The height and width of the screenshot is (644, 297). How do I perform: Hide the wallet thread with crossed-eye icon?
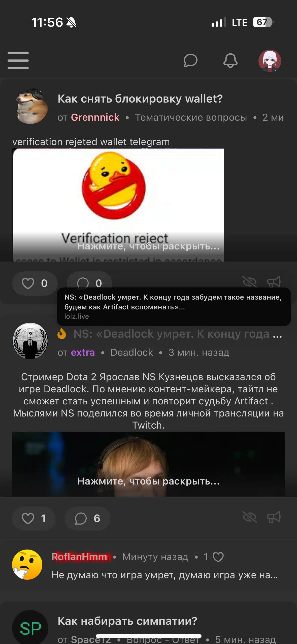249,282
